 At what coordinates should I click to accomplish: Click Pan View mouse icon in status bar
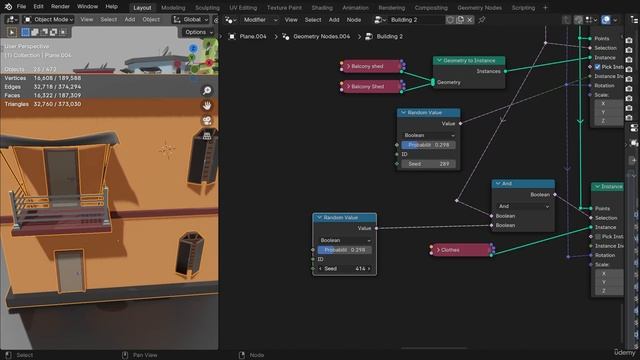click(x=125, y=355)
